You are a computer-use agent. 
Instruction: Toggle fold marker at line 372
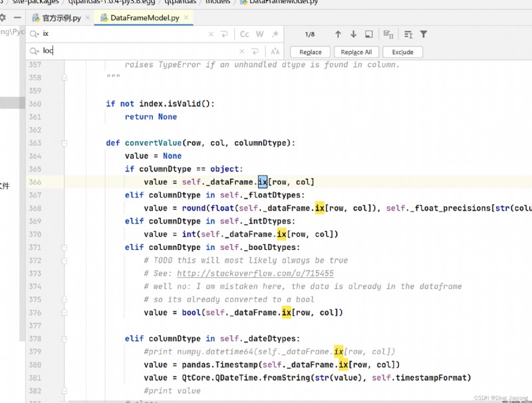point(64,261)
